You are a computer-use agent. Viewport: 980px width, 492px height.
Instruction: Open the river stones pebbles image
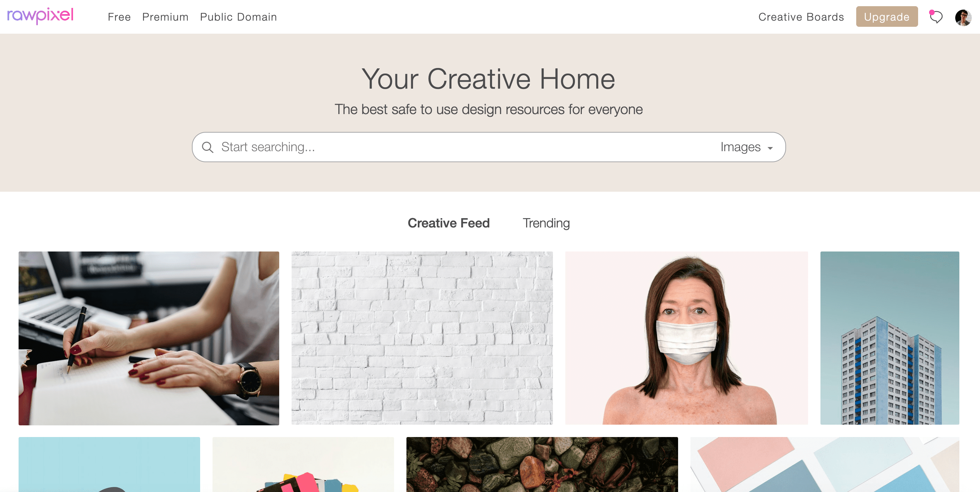[542, 464]
